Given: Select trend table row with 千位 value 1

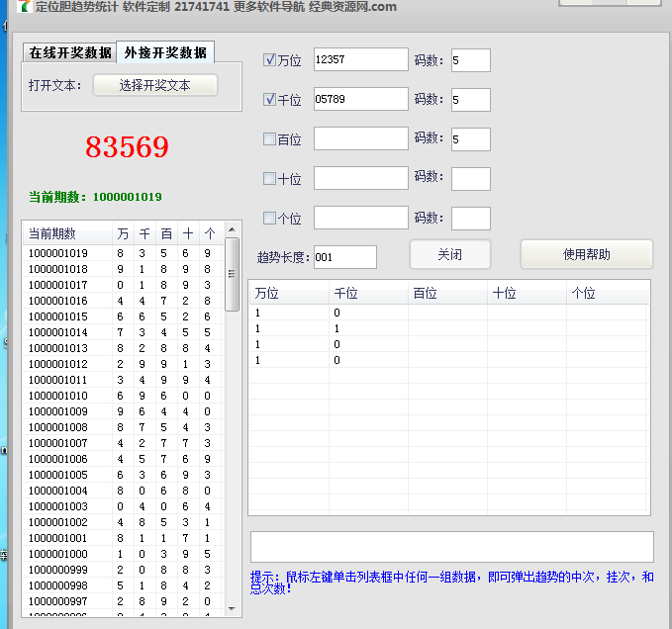Looking at the screenshot, I should click(448, 328).
